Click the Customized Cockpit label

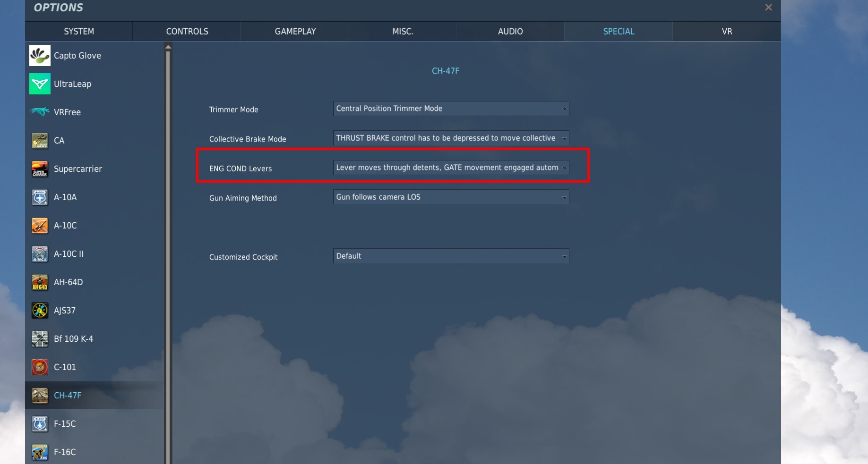(243, 257)
